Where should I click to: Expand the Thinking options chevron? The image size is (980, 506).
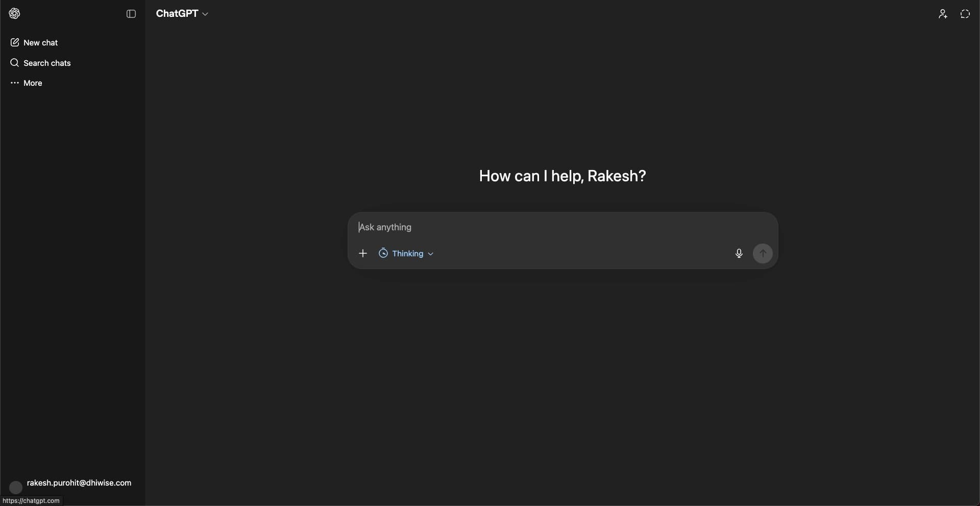(430, 253)
